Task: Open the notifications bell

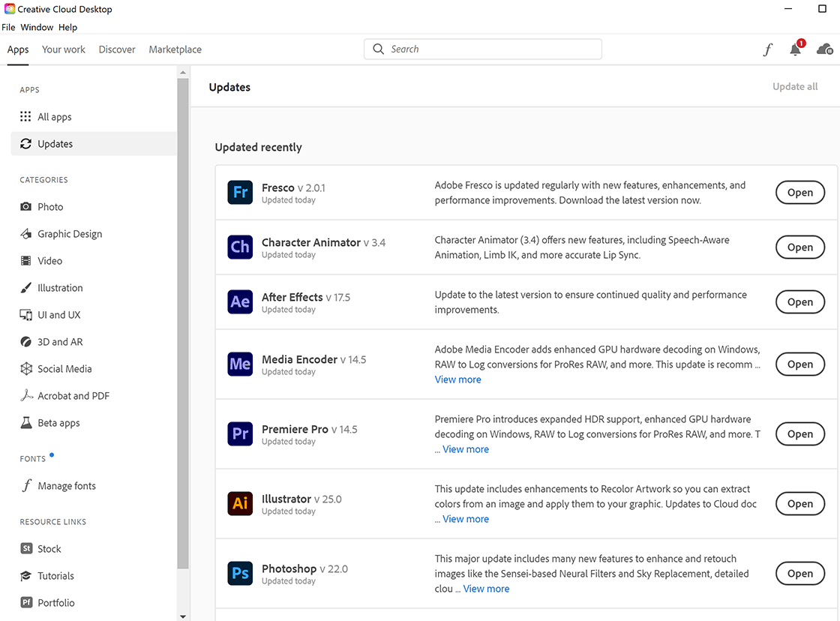Action: point(796,48)
